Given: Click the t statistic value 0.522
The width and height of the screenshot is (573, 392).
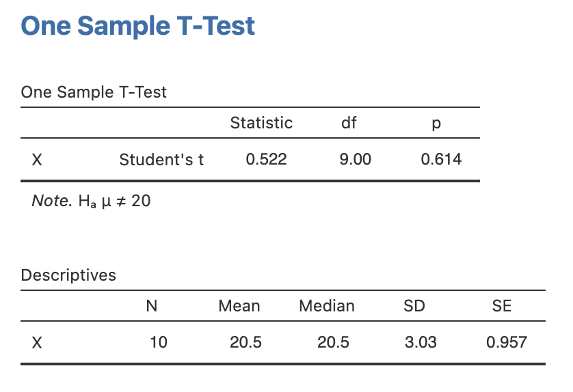Looking at the screenshot, I should 266,160.
